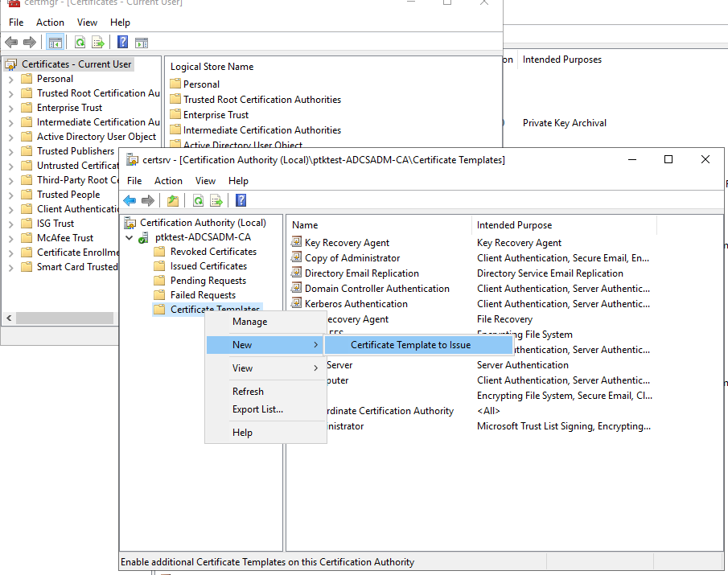Image resolution: width=728 pixels, height=575 pixels.
Task: Click Show/Hide Action Pane icon in certmgr
Action: point(141,43)
